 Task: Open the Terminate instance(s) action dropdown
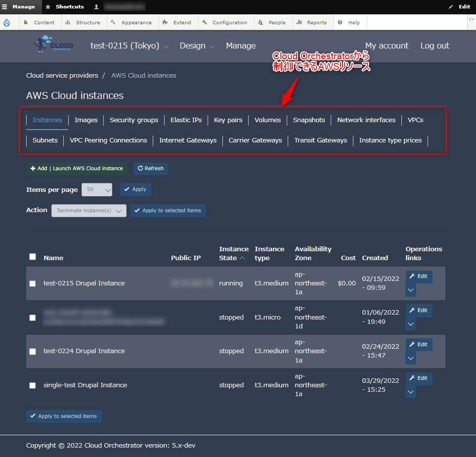[x=89, y=211]
